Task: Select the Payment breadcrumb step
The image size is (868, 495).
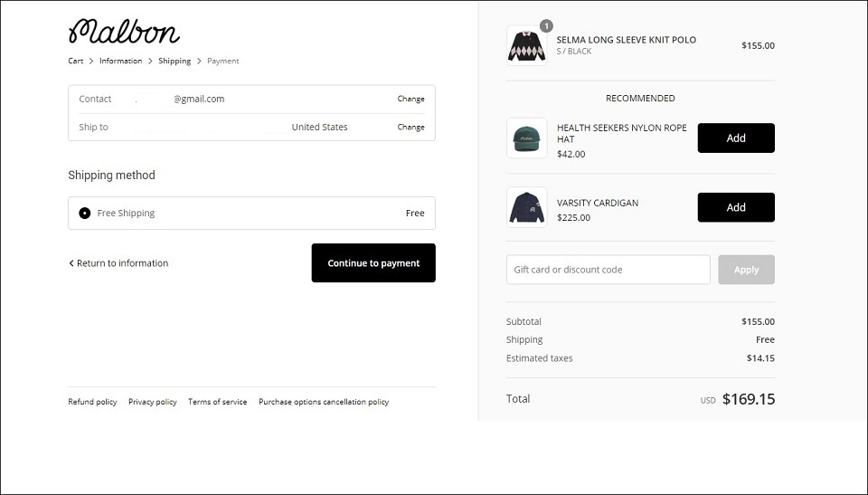Action: 223,61
